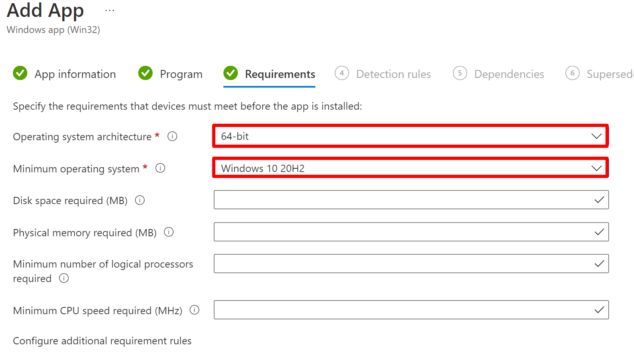This screenshot has height=364, width=634.
Task: Click info icon next to Minimum operating system
Action: (x=160, y=168)
